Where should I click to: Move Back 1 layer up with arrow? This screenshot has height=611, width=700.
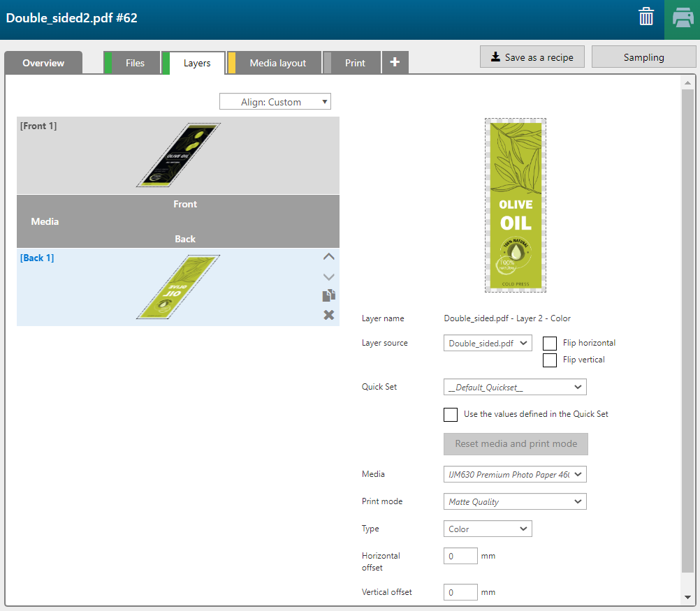(x=328, y=257)
